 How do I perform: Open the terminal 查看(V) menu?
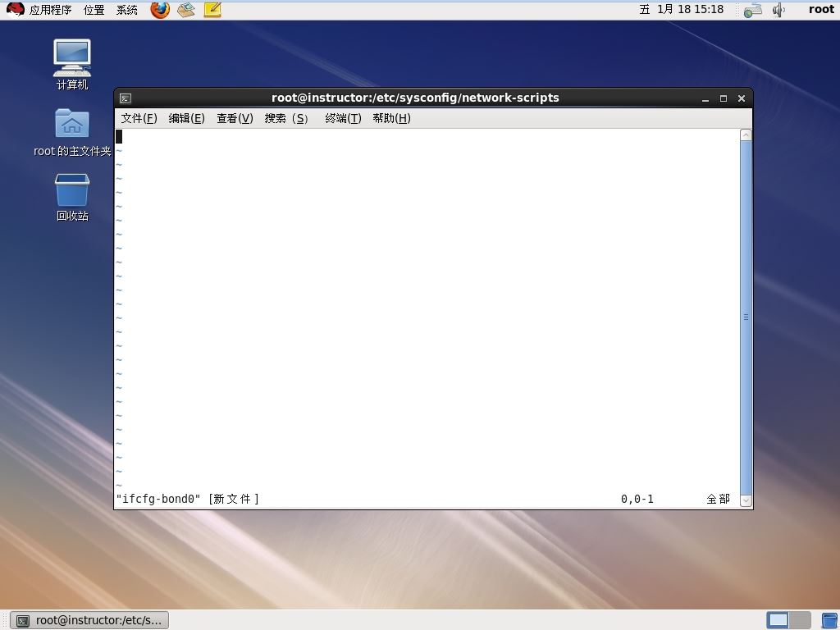click(235, 118)
